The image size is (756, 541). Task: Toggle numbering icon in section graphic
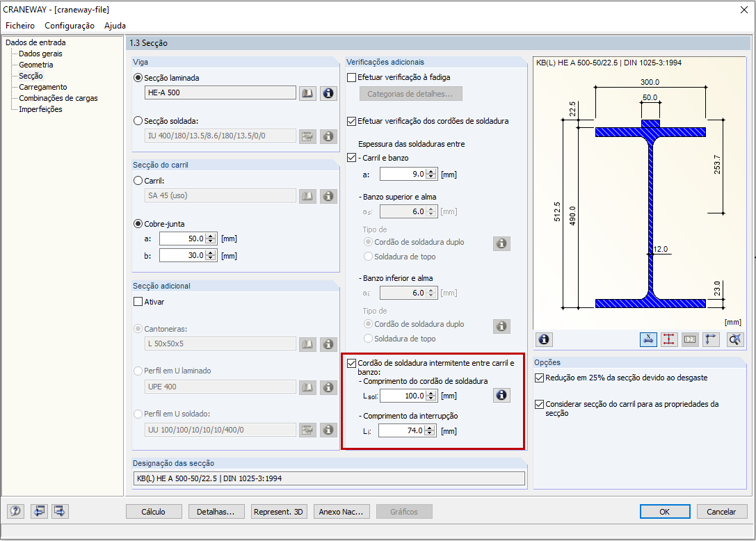tap(690, 339)
